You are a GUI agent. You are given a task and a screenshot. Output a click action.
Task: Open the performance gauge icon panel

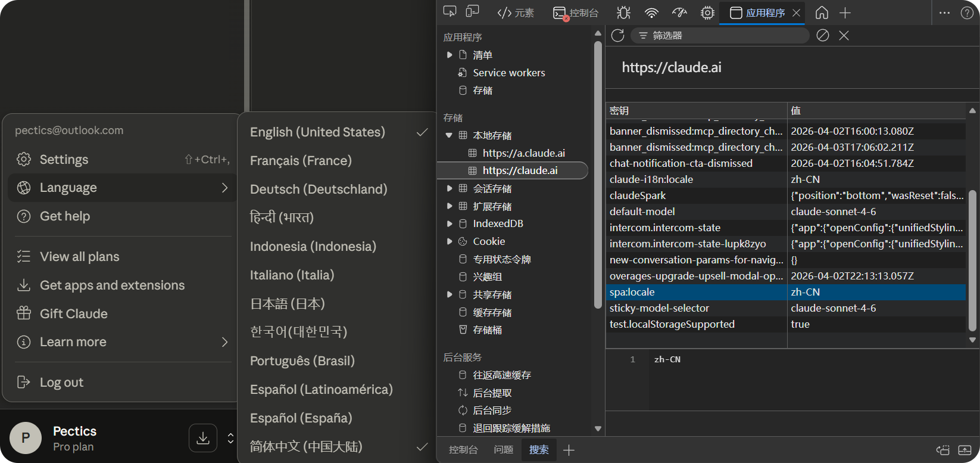[679, 13]
